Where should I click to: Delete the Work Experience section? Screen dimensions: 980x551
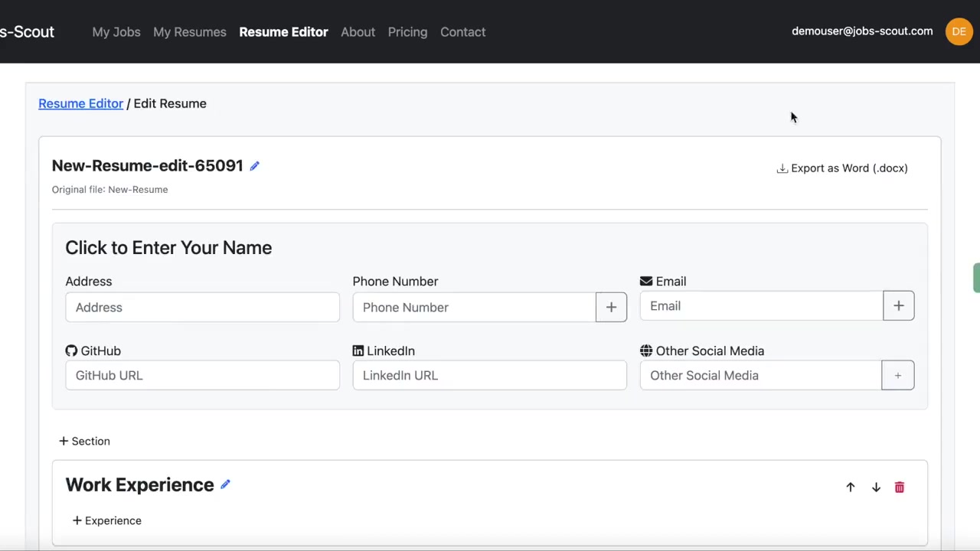[x=900, y=487]
